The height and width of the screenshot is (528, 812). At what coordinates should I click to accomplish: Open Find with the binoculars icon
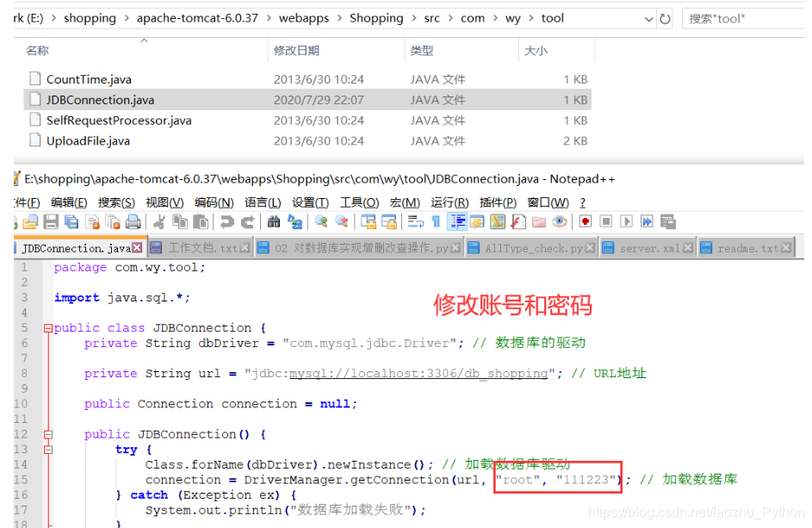tap(274, 221)
